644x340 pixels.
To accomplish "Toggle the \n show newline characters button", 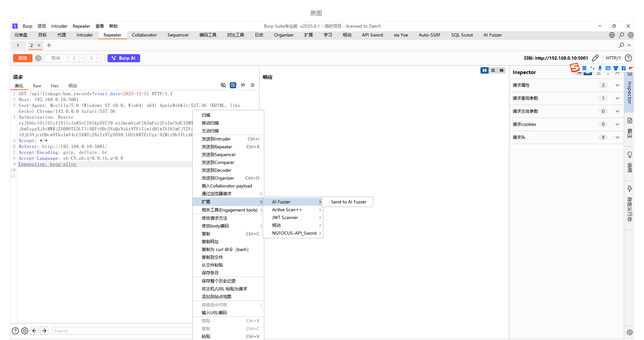I will pyautogui.click(x=243, y=85).
